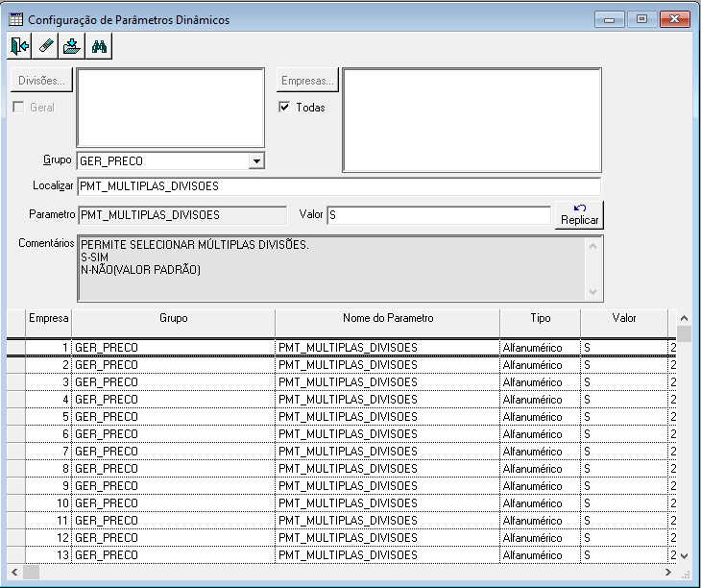Close the Configuração de Parâmetros Dinâmicos window
This screenshot has height=588, width=701.
[x=675, y=19]
